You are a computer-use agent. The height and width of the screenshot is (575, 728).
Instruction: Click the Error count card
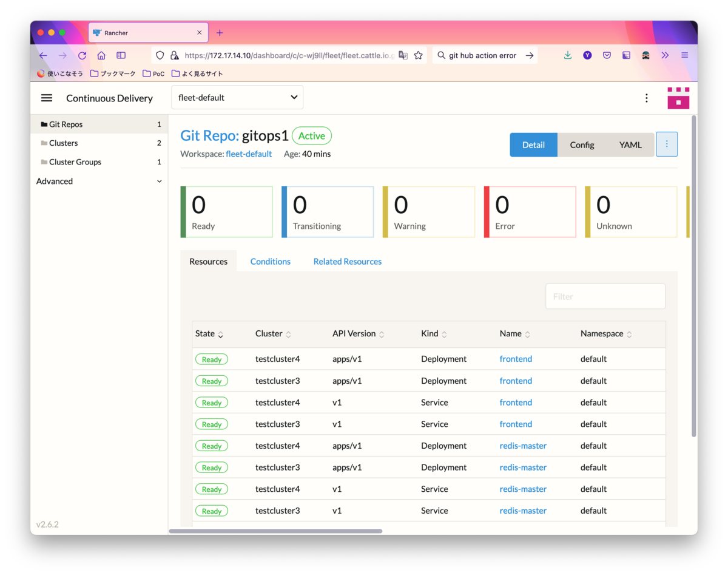pos(530,212)
